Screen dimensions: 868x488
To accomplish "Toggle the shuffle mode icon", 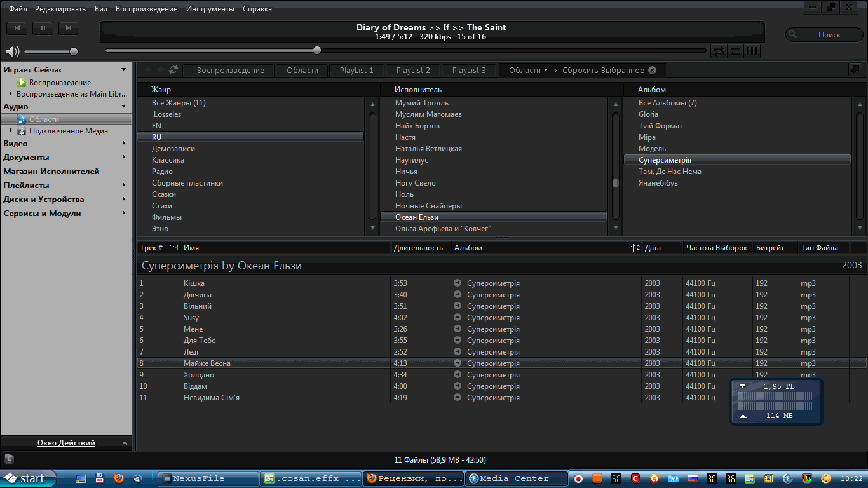I will coord(735,51).
